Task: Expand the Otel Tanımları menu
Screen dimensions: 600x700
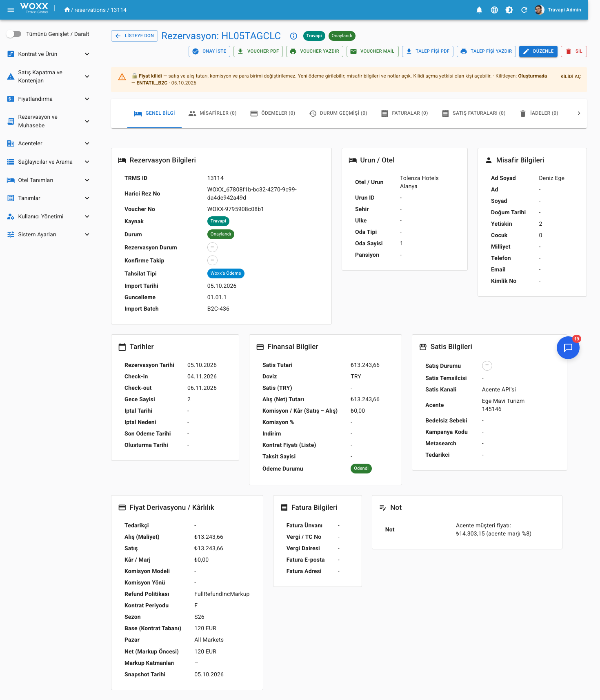Action: pyautogui.click(x=48, y=180)
